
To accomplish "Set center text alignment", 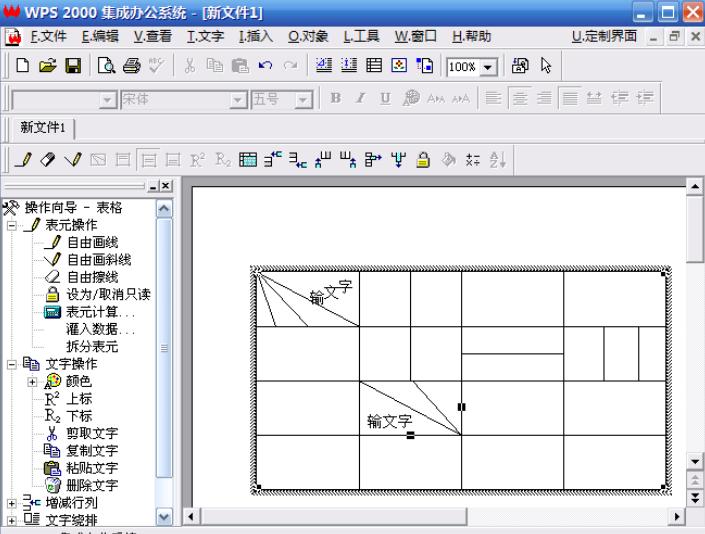I will [520, 98].
